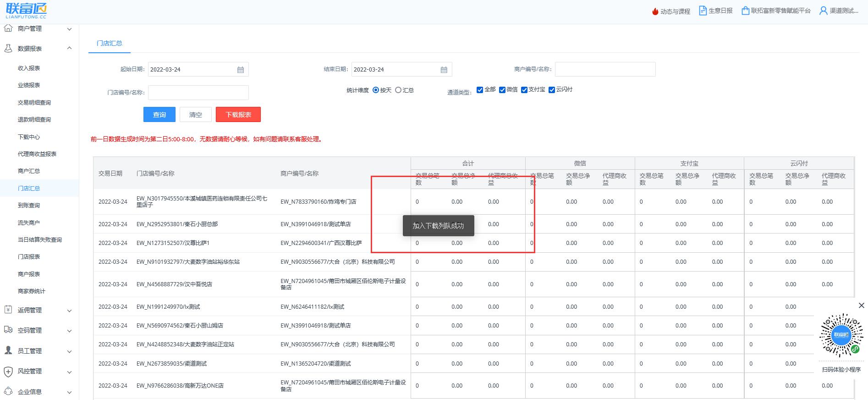Open 代理商收益报表 menu item

pos(37,154)
